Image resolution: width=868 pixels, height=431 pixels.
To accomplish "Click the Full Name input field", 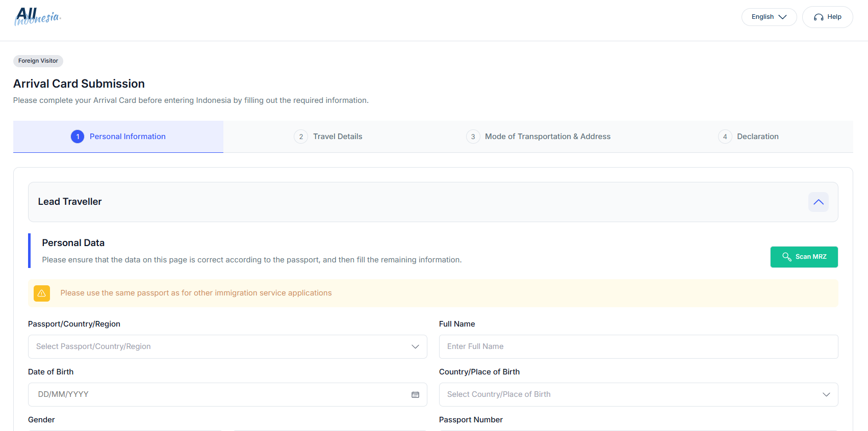I will coord(639,346).
